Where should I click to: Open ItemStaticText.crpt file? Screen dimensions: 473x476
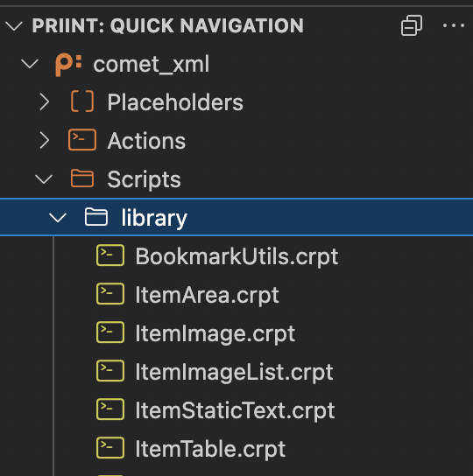tap(235, 410)
